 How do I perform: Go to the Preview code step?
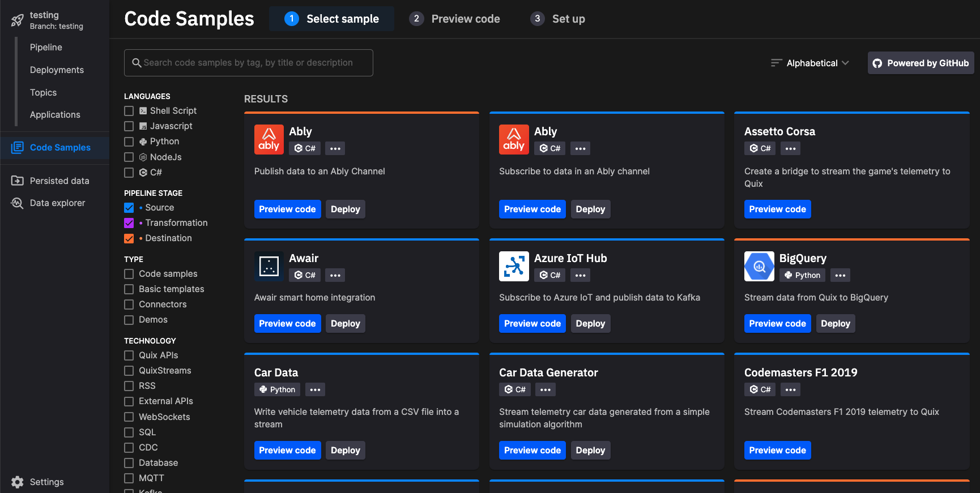pos(455,19)
